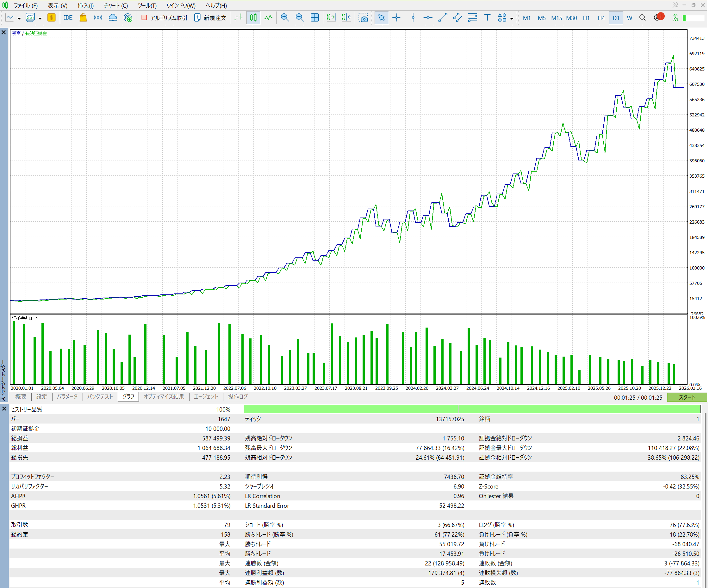Image resolution: width=708 pixels, height=588 pixels.
Task: Click the radar icon with green plus
Action: click(128, 18)
